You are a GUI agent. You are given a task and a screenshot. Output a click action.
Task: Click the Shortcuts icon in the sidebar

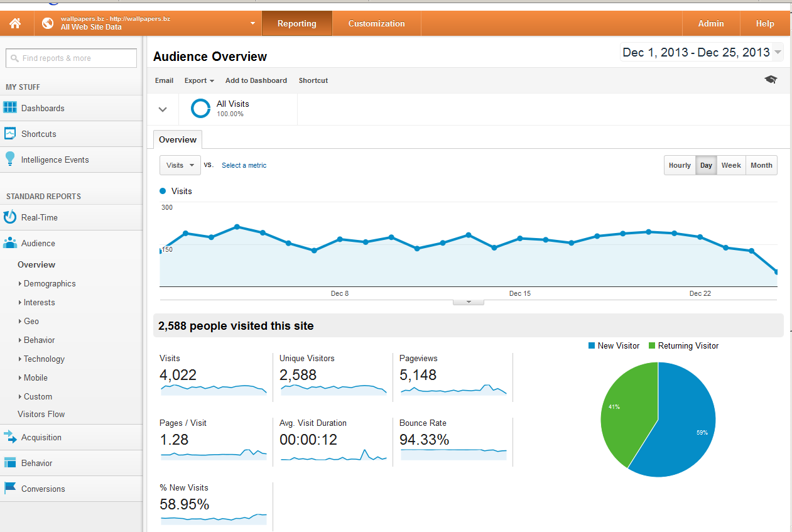10,133
